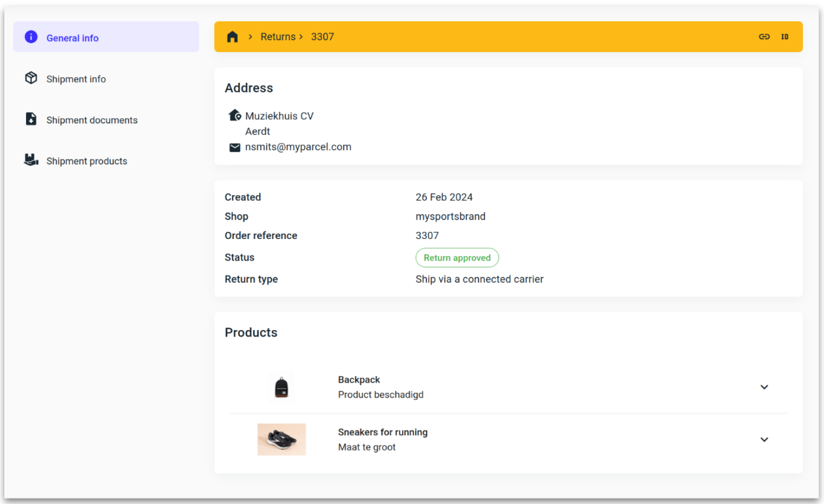824x504 pixels.
Task: Click the address house icon
Action: click(234, 115)
